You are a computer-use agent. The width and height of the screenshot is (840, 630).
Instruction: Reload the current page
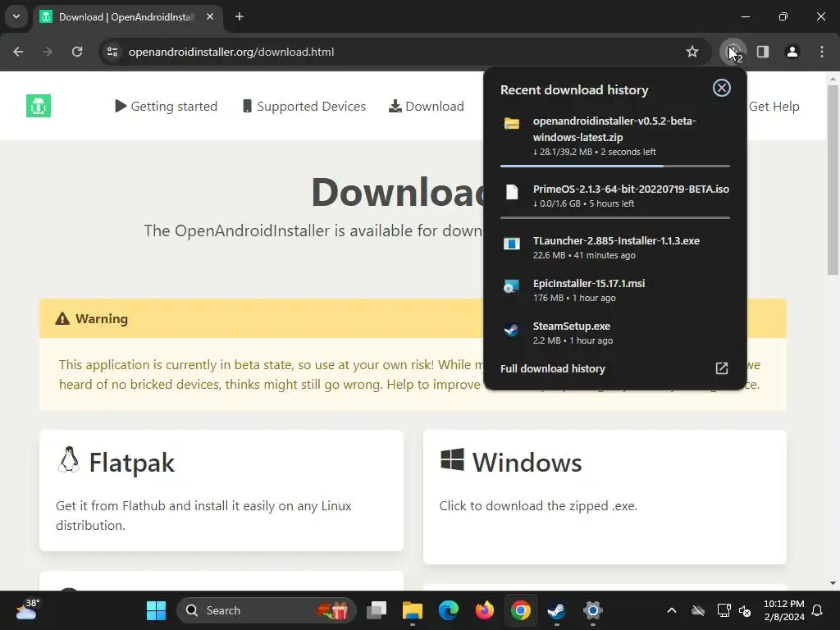(x=77, y=52)
